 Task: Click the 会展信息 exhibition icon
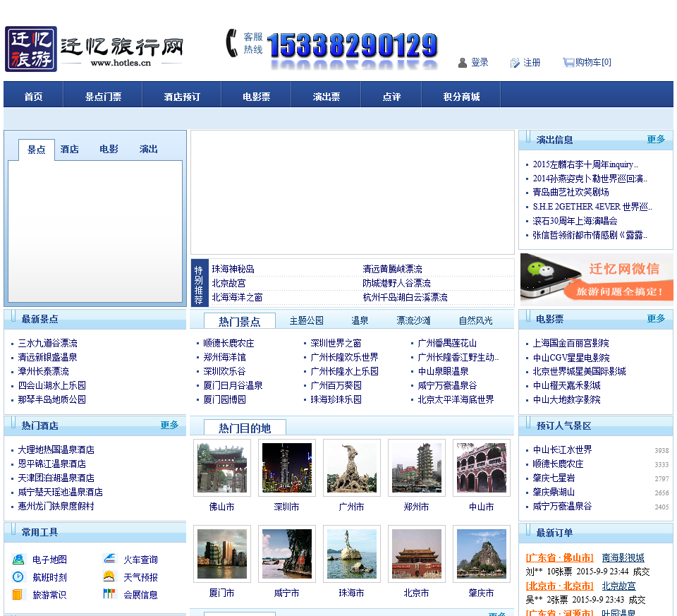pos(109,594)
